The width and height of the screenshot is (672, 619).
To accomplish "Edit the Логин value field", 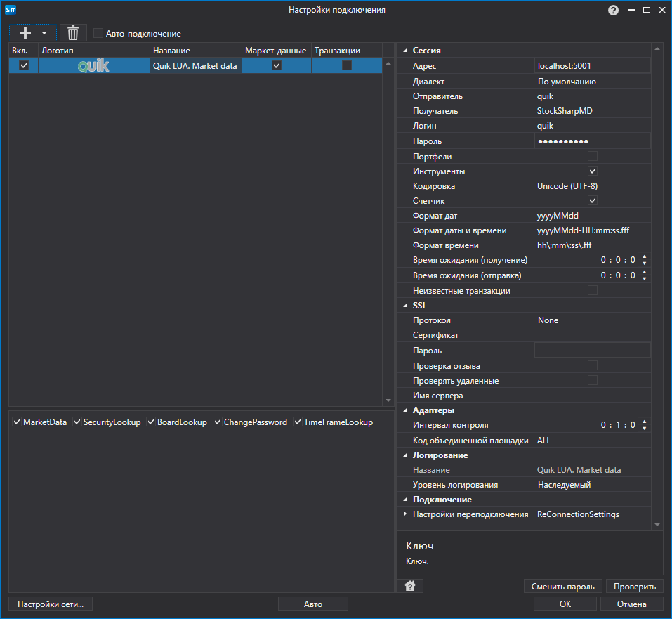I will click(x=592, y=126).
